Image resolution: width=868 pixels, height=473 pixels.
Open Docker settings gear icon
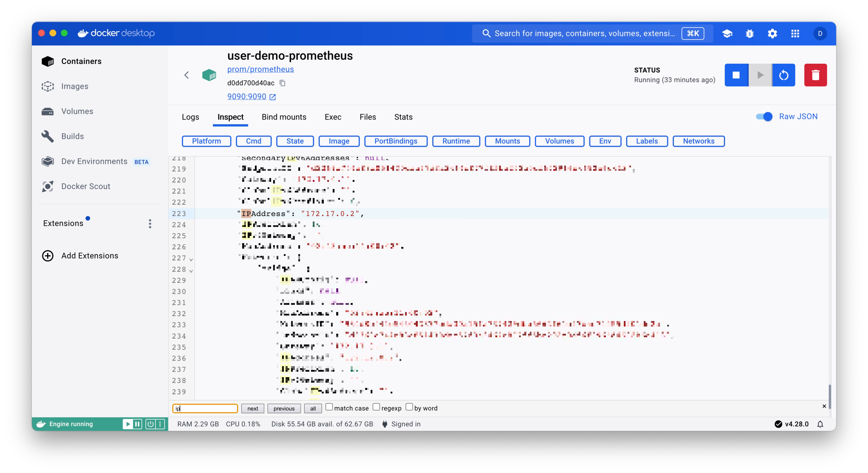coord(772,33)
